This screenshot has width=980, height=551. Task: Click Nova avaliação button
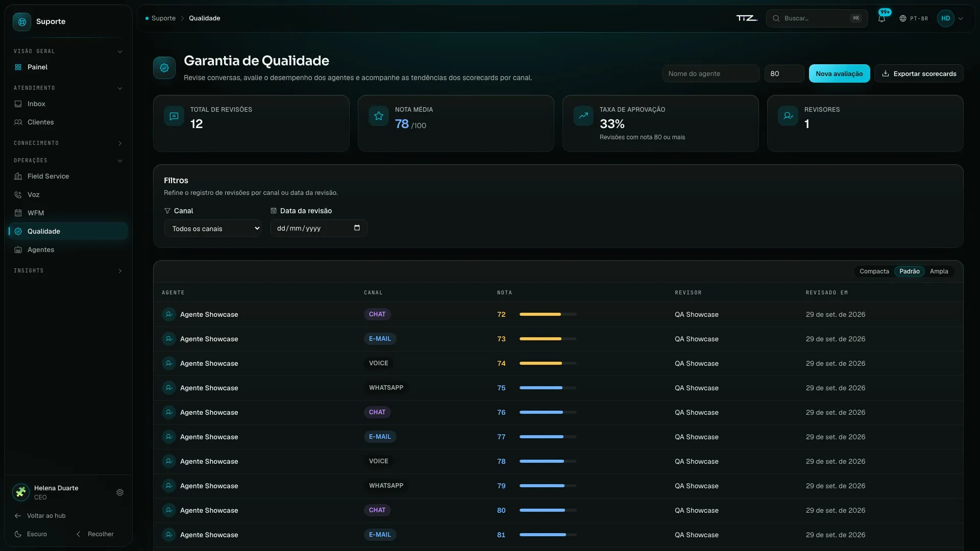(839, 74)
